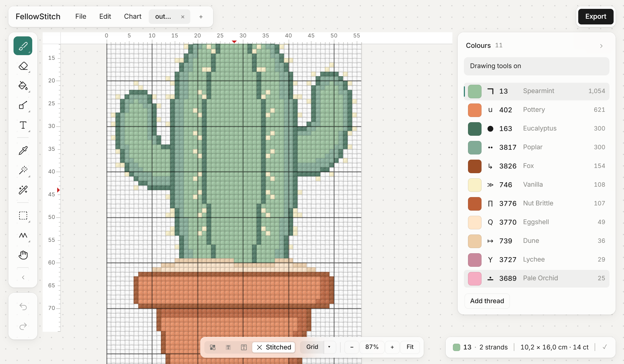The width and height of the screenshot is (624, 364).
Task: Select the Fox brown colour swatch
Action: pos(475,166)
